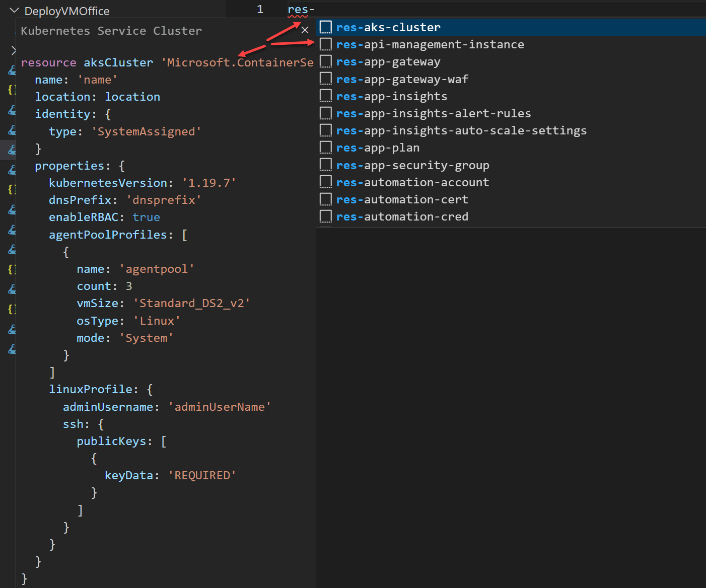
Task: Click the 'aksCluster' resource name in the preview
Action: click(118, 62)
